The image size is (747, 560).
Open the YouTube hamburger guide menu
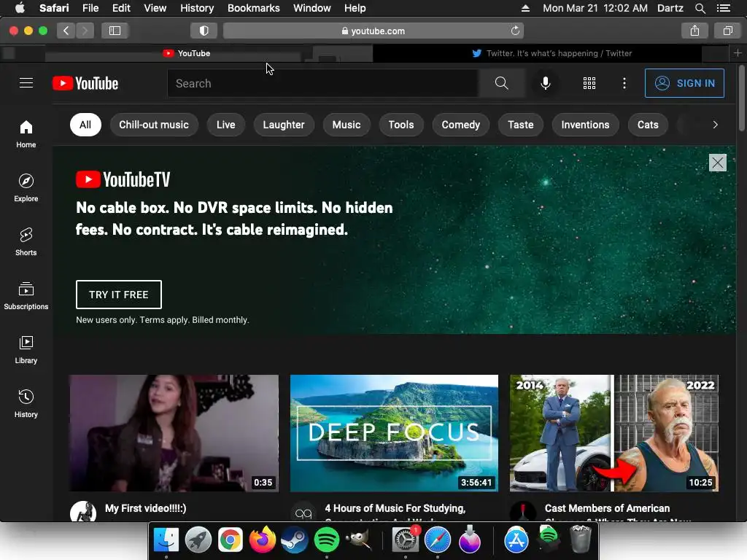[26, 83]
